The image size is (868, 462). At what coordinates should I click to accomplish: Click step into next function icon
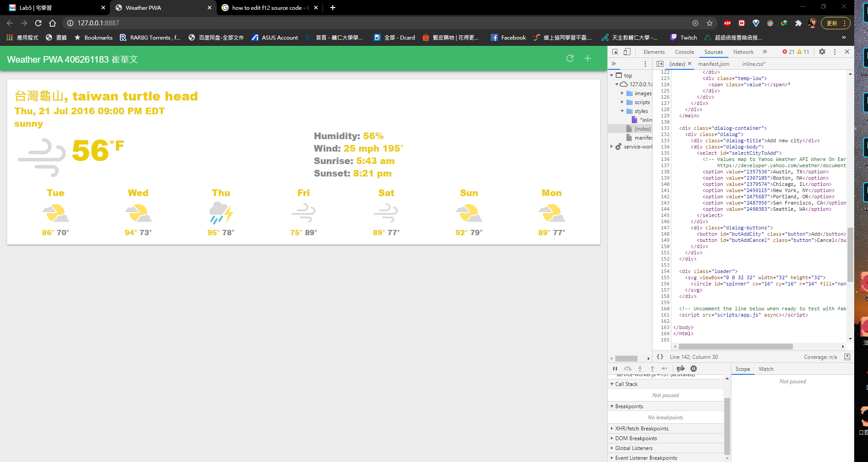[640, 369]
